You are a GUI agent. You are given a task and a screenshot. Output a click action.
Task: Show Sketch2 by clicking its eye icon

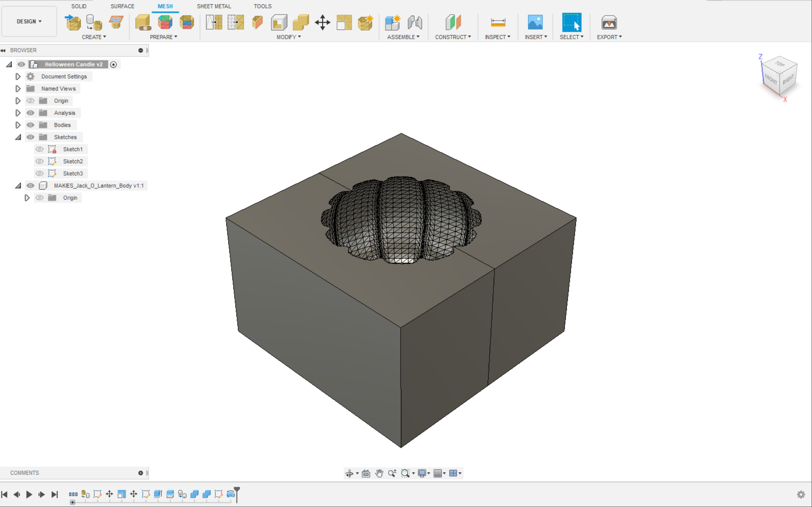tap(39, 161)
